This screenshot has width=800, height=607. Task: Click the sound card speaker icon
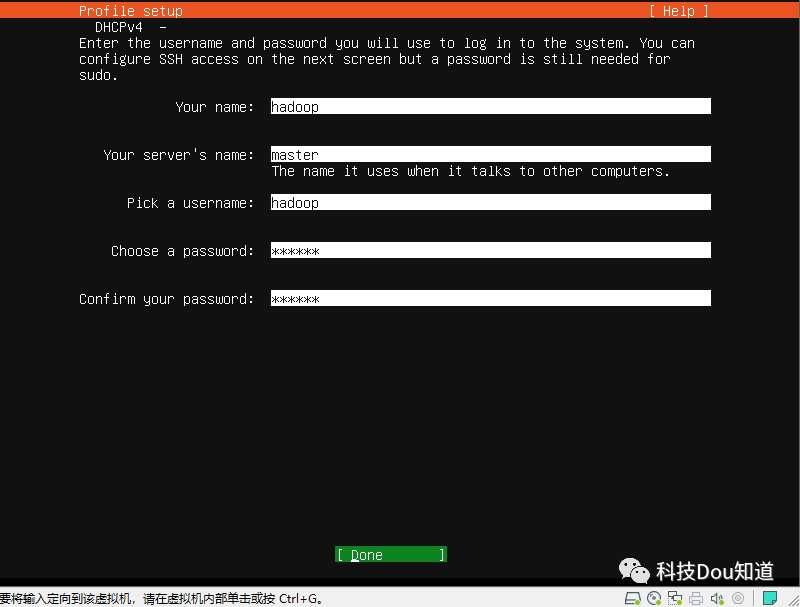(x=717, y=598)
